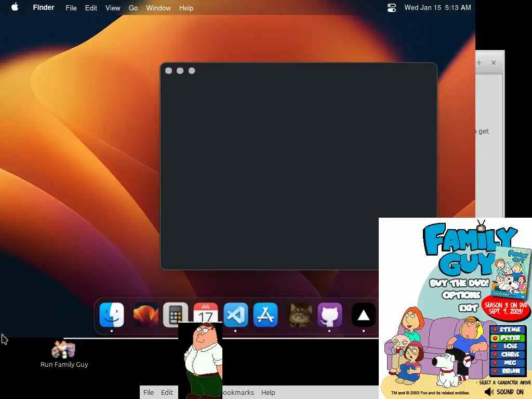Select Stewie in the character list
The height and width of the screenshot is (399, 532).
[508, 329]
